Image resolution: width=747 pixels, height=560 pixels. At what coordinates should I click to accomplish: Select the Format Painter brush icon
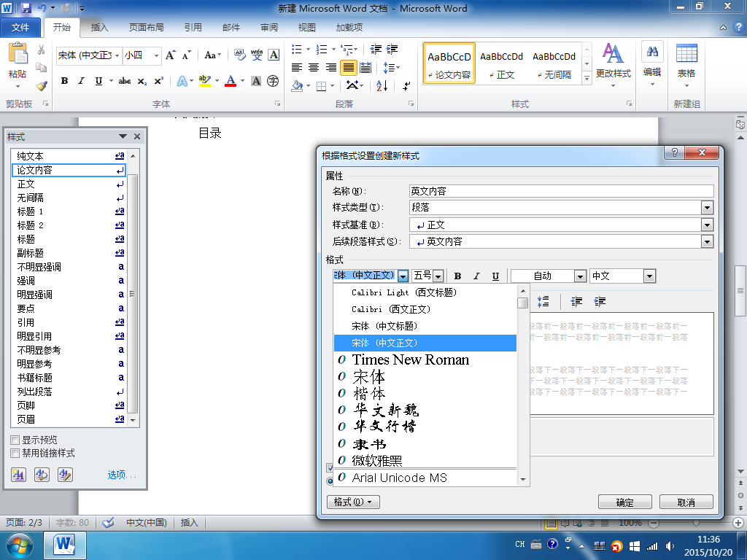(42, 86)
